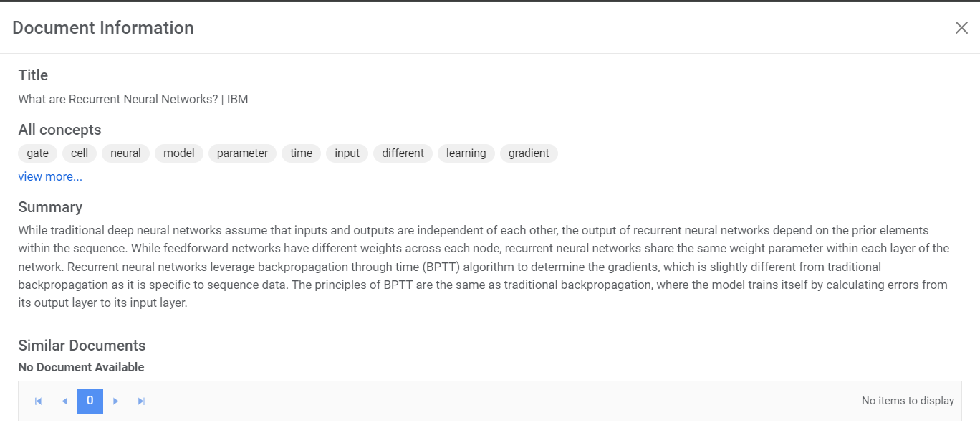Go to next page of similar documents
The width and height of the screenshot is (980, 443).
pyautogui.click(x=116, y=401)
